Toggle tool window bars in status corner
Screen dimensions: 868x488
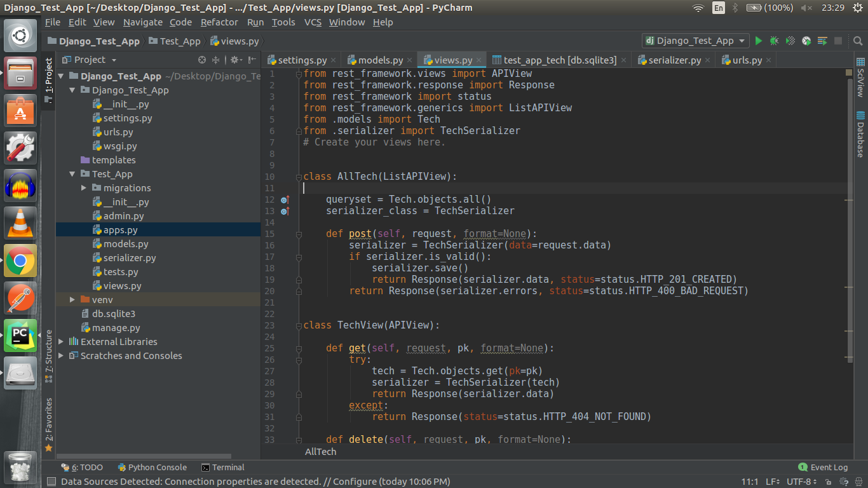point(51,482)
